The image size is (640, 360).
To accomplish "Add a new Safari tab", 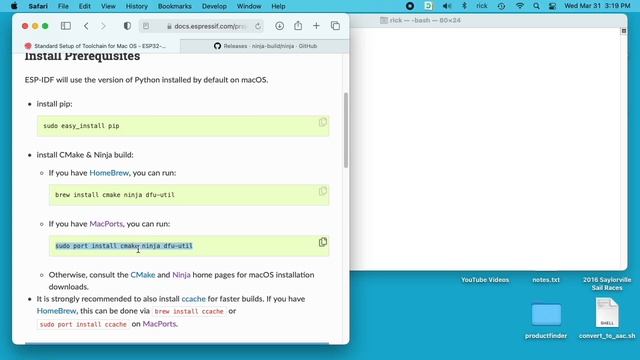I will point(316,26).
